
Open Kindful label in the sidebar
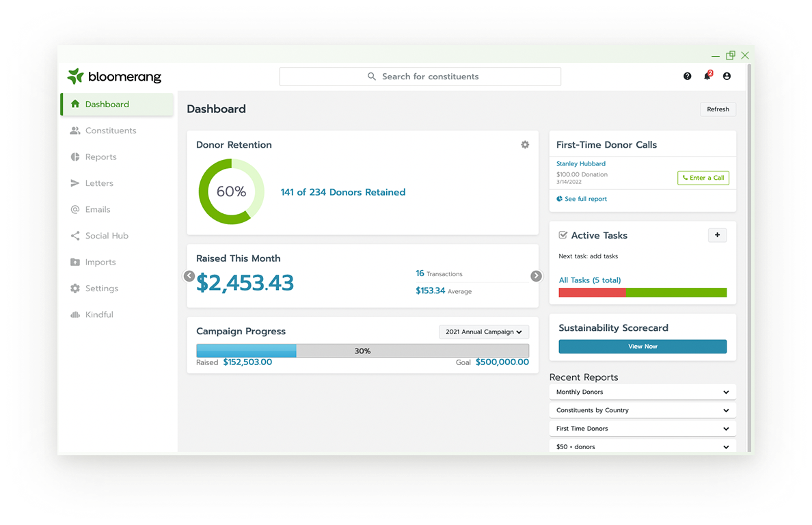coord(99,314)
